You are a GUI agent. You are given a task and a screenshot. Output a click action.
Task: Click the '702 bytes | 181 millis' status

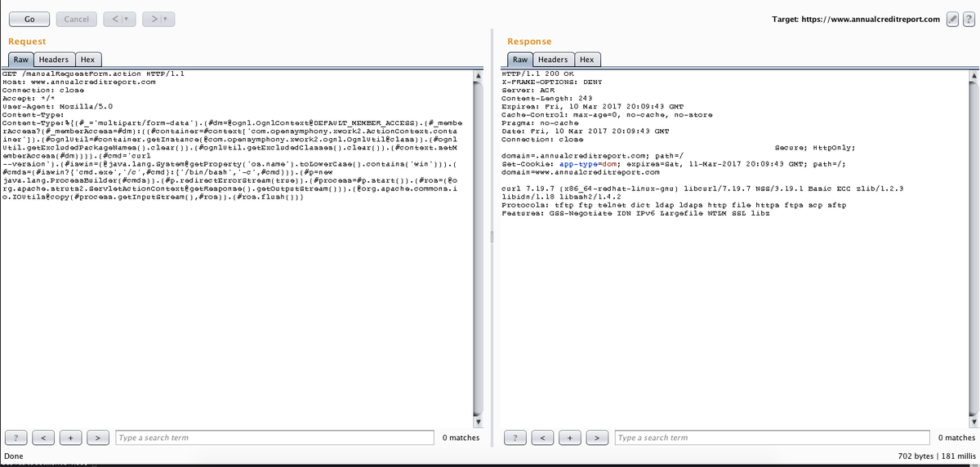pyautogui.click(x=936, y=455)
